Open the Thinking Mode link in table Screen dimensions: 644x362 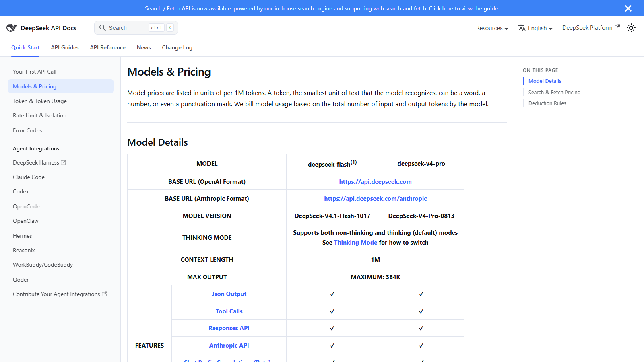[x=355, y=242]
